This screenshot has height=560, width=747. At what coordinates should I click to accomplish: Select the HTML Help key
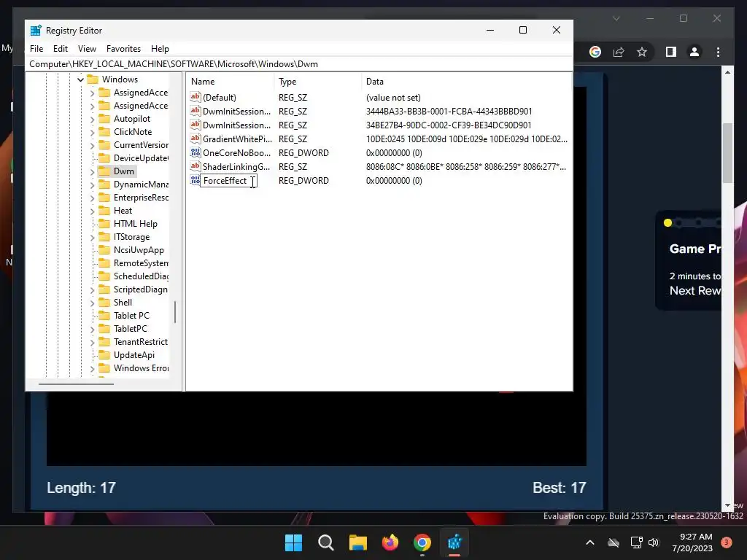(x=135, y=224)
